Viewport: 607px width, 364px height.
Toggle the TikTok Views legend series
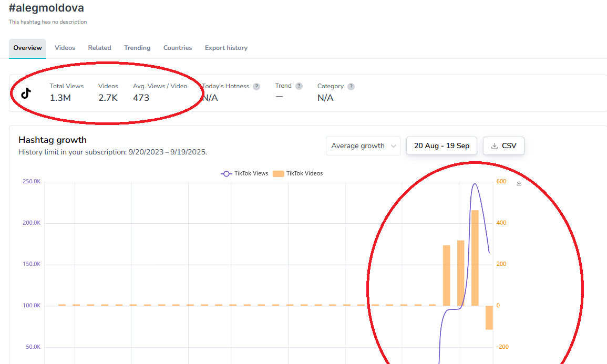[244, 173]
